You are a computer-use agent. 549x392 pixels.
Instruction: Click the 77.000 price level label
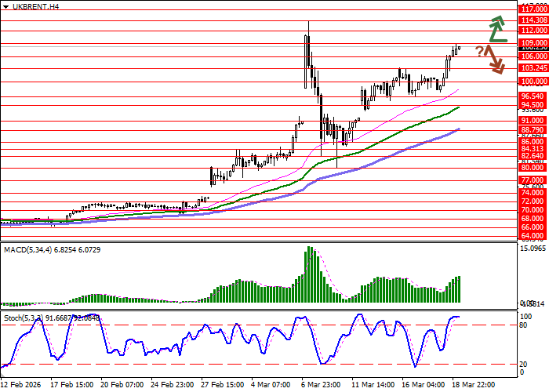tap(533, 180)
